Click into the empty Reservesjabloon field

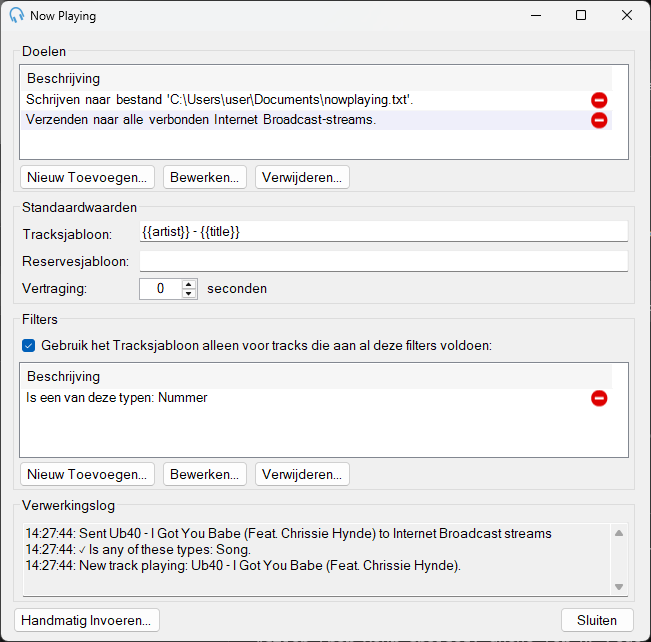tap(384, 261)
